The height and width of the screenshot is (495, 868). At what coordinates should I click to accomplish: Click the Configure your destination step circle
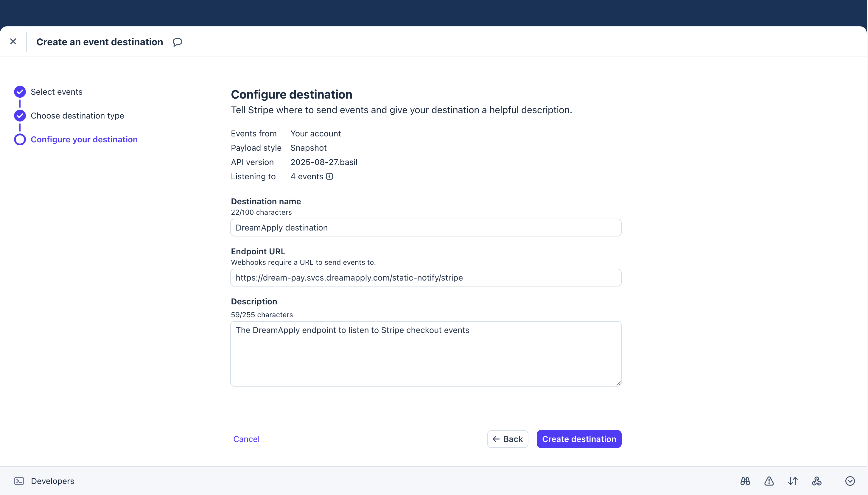20,139
